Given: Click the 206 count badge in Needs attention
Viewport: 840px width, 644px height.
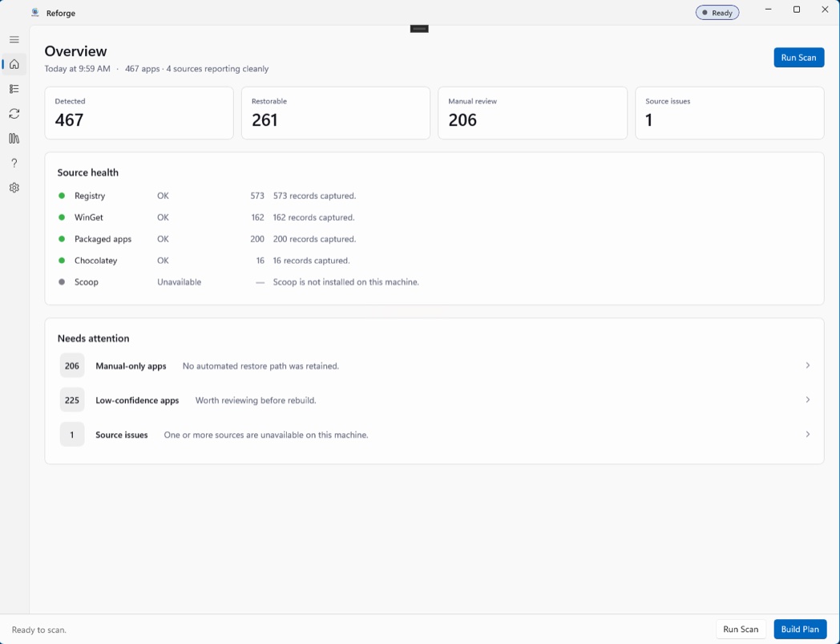Looking at the screenshot, I should coord(72,366).
